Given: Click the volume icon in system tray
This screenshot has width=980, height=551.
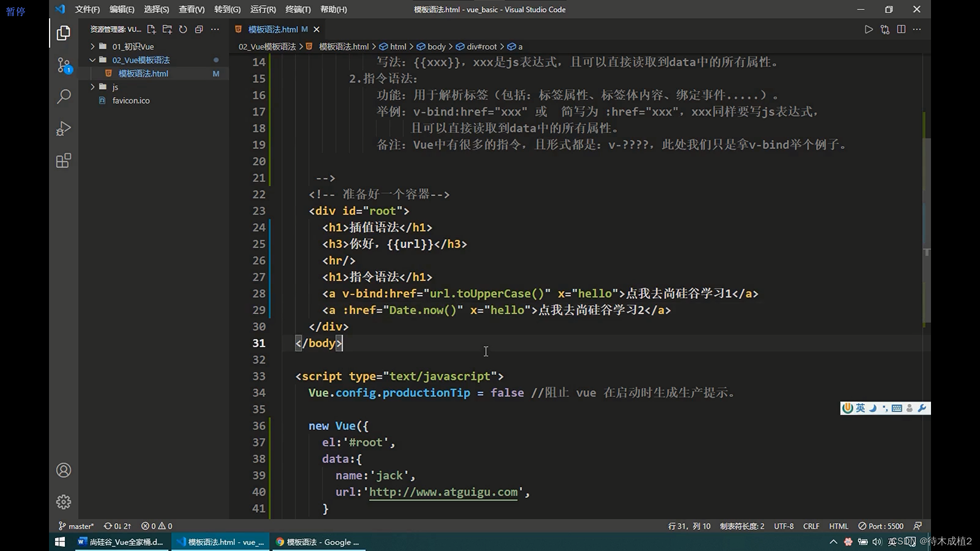Looking at the screenshot, I should pyautogui.click(x=877, y=542).
